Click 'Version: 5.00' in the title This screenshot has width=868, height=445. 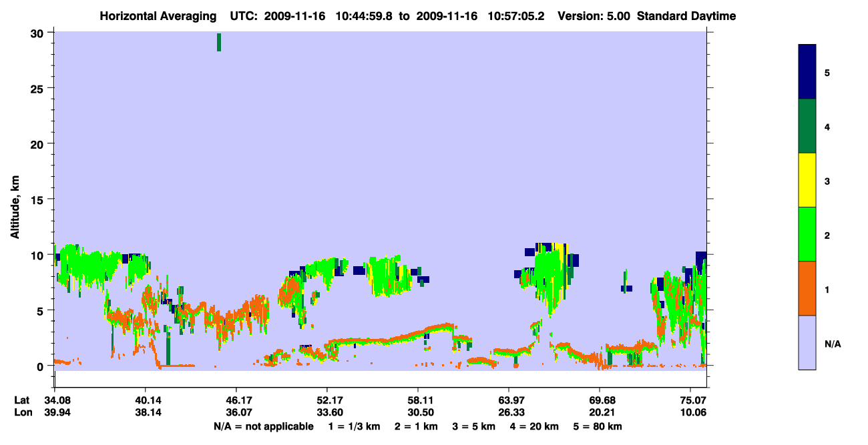click(x=594, y=16)
